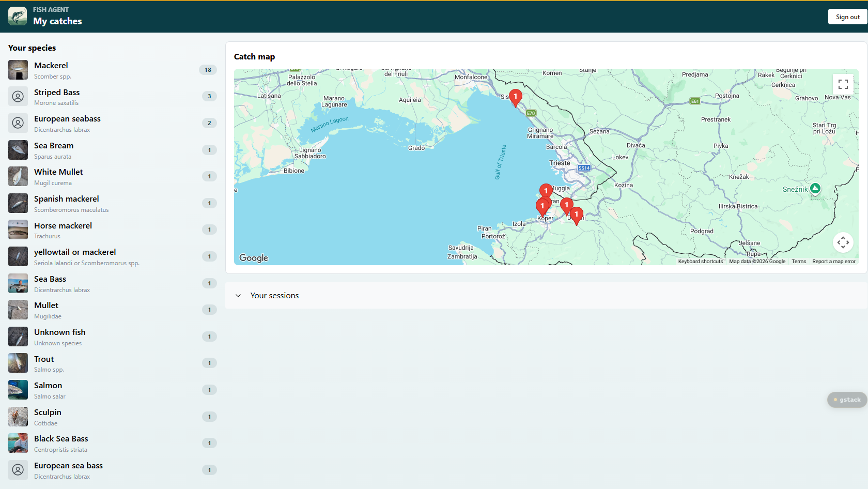Select Striped Bass placeholder avatar icon

click(18, 96)
